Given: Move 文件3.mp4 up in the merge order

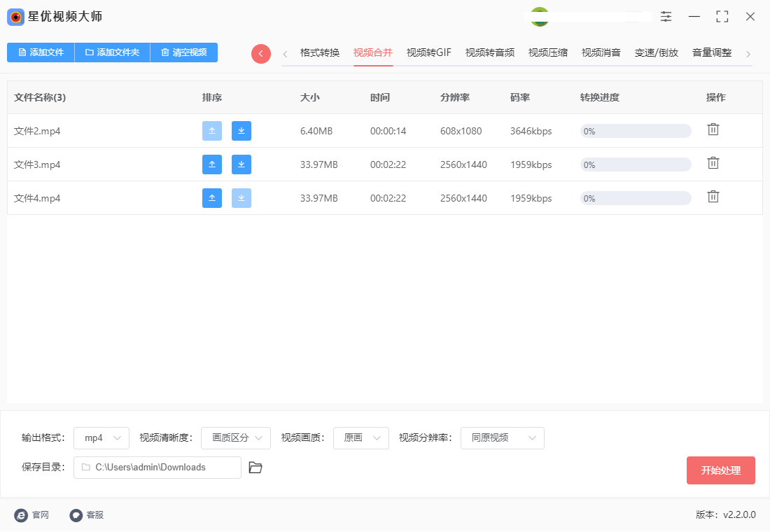Looking at the screenshot, I should pyautogui.click(x=212, y=164).
